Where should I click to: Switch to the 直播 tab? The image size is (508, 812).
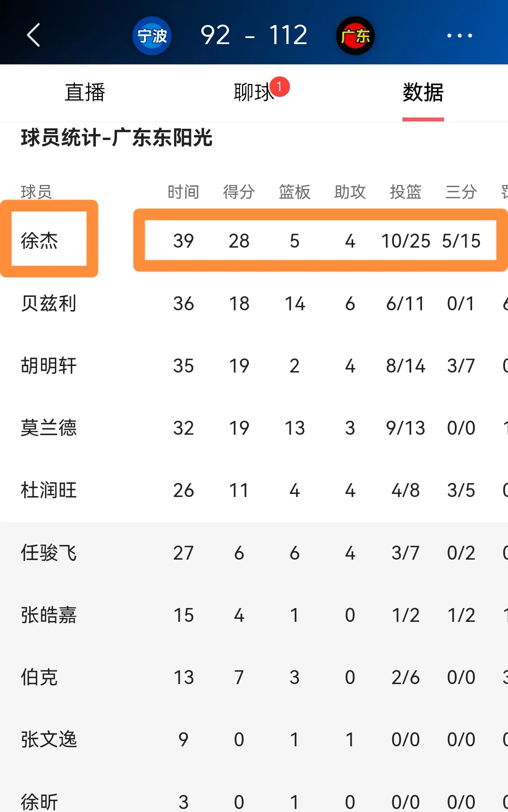coord(85,92)
